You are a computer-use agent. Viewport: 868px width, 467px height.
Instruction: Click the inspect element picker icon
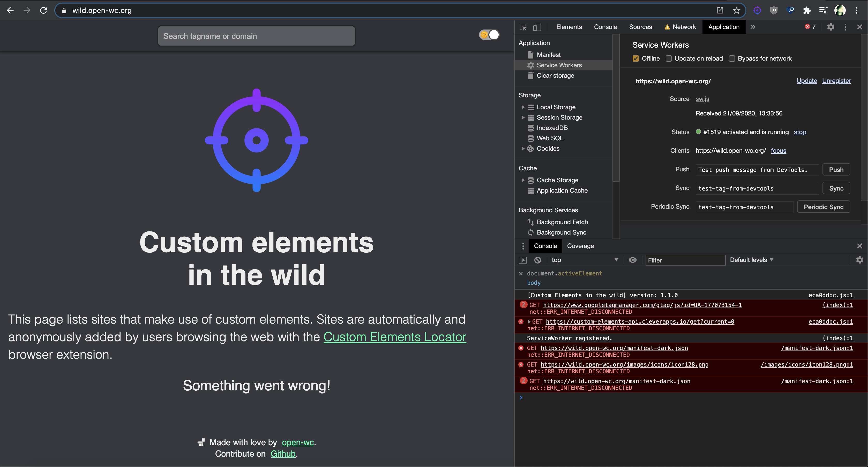click(x=523, y=27)
